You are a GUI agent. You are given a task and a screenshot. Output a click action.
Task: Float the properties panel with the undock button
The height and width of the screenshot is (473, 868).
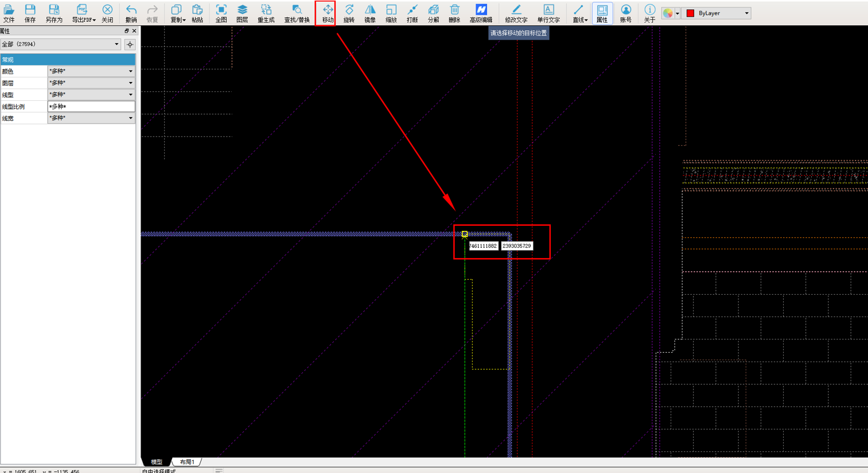coord(127,31)
